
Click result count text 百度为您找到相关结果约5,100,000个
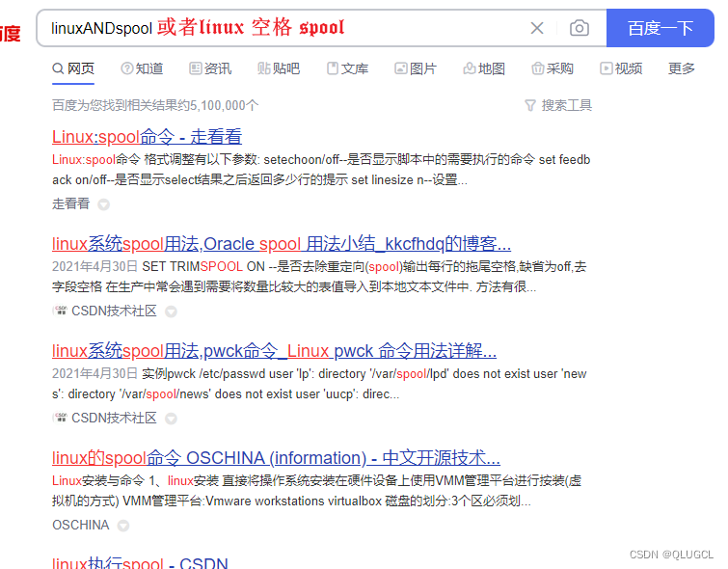pos(155,105)
